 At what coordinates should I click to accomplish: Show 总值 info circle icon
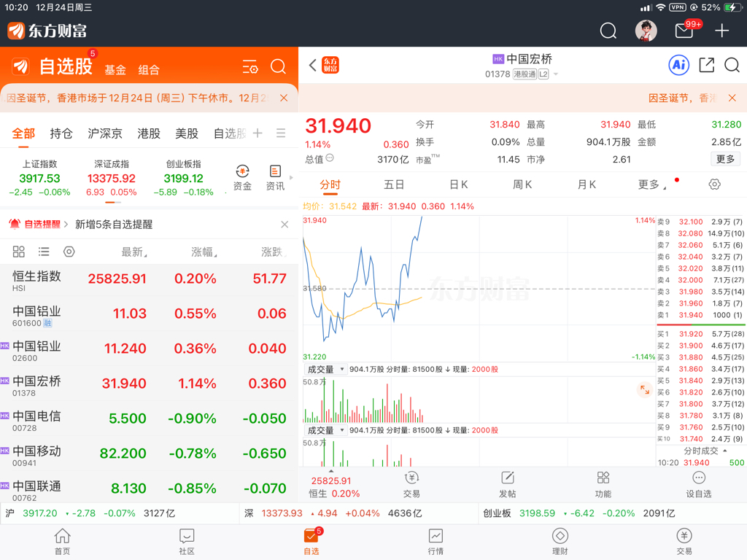(x=330, y=158)
